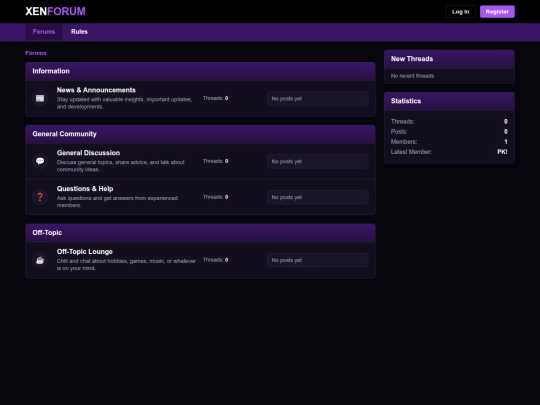
Task: Click Threads count in General Discussion row
Action: 215,161
